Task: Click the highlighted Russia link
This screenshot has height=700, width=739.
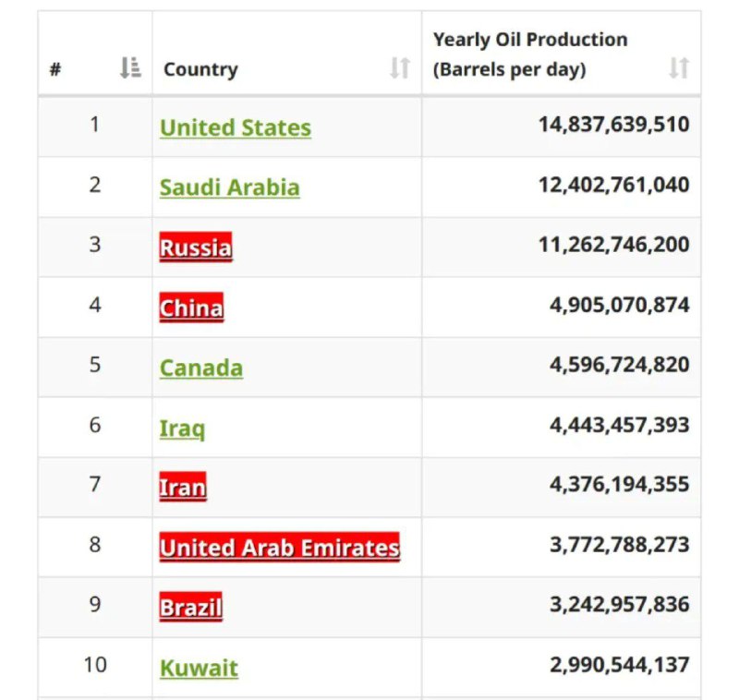Action: [196, 247]
